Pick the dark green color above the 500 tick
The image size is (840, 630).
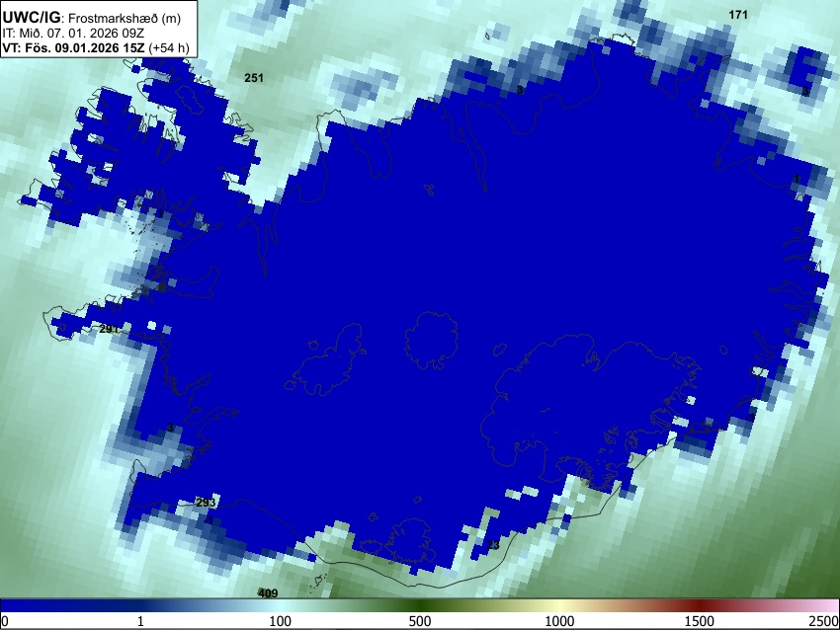pyautogui.click(x=420, y=605)
